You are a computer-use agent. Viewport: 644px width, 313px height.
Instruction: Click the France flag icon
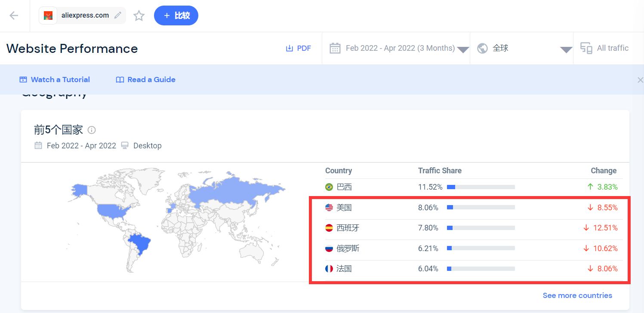point(329,269)
